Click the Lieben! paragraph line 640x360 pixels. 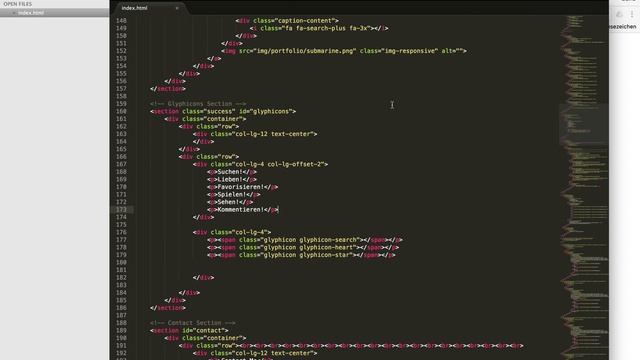(x=232, y=180)
